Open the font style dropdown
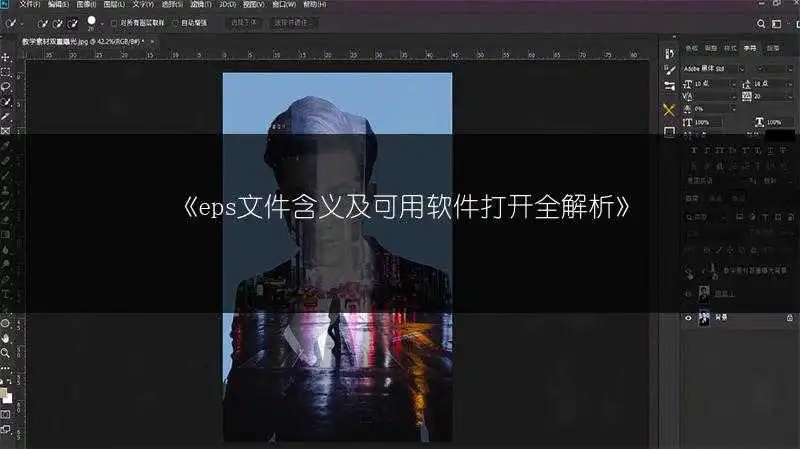The width and height of the screenshot is (800, 449). [x=790, y=68]
